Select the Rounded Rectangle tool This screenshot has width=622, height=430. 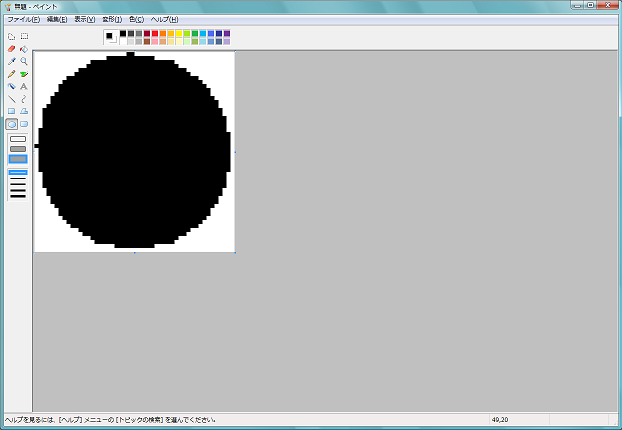[x=24, y=124]
